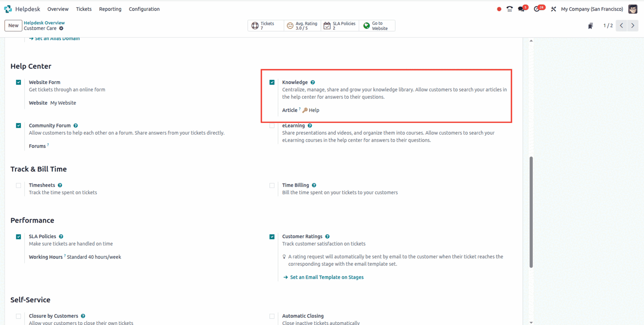
Task: Enable the Automatic Closing checkbox
Action: (272, 316)
